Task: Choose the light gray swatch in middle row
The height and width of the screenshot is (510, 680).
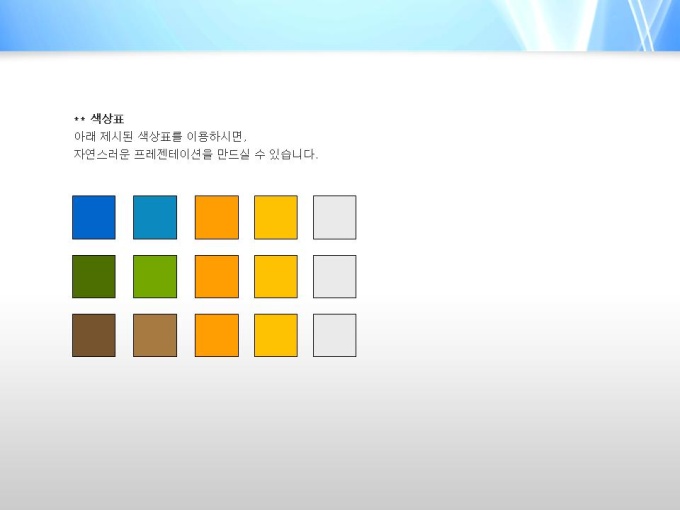Action: [x=335, y=277]
